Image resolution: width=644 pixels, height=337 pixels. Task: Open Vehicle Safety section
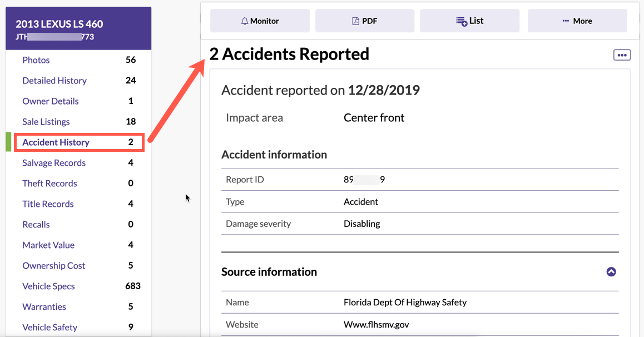(49, 327)
